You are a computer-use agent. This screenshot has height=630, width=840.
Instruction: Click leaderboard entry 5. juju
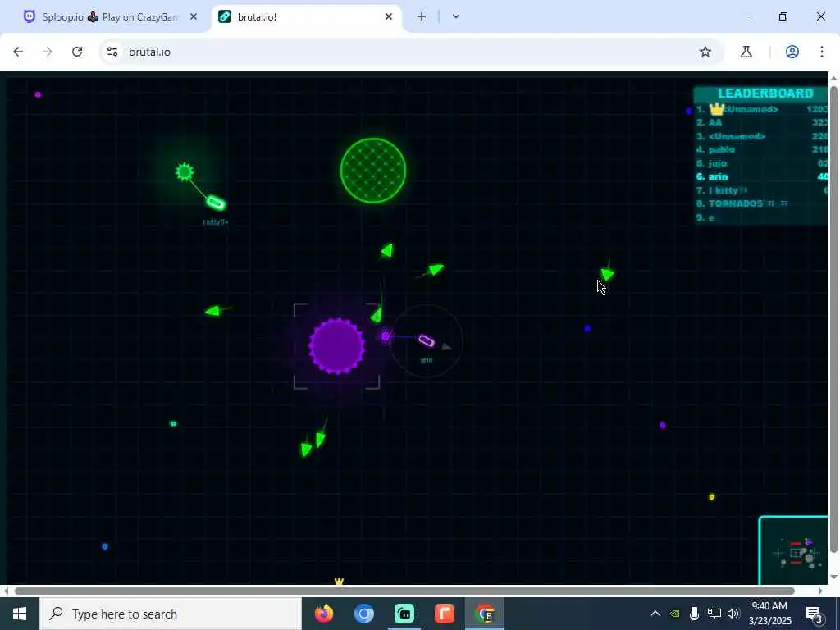(761, 163)
